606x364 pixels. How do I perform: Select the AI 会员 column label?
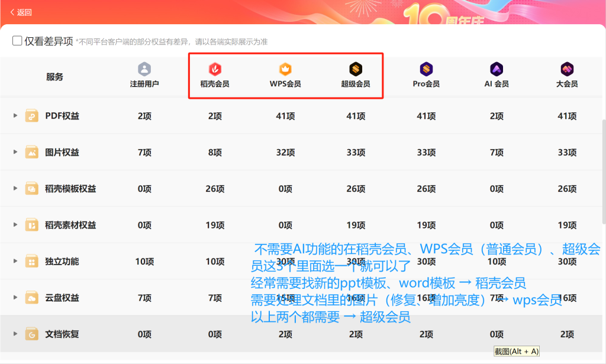[497, 84]
